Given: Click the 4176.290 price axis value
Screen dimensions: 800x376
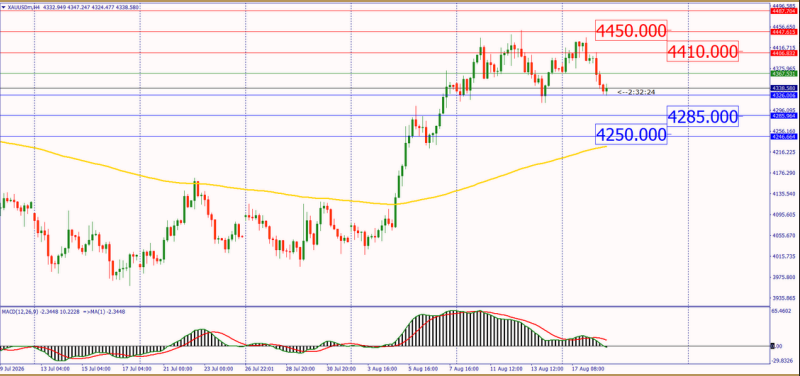Looking at the screenshot, I should tap(783, 173).
